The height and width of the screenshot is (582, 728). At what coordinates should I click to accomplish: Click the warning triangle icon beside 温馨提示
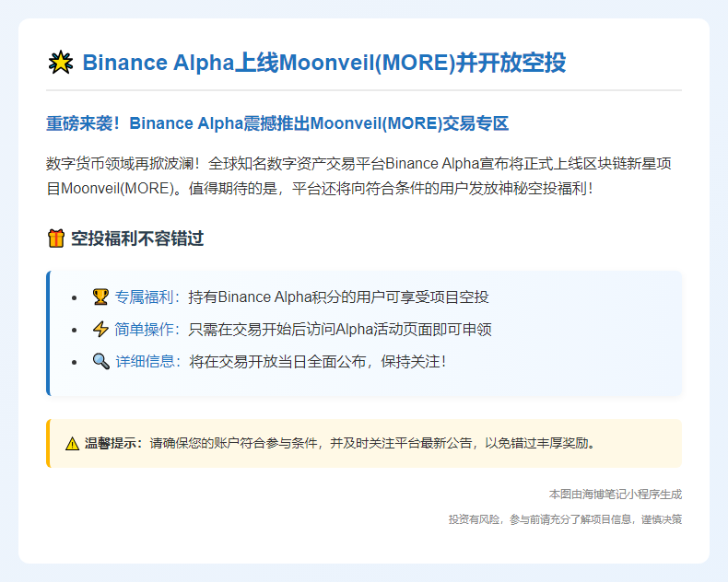click(x=73, y=444)
